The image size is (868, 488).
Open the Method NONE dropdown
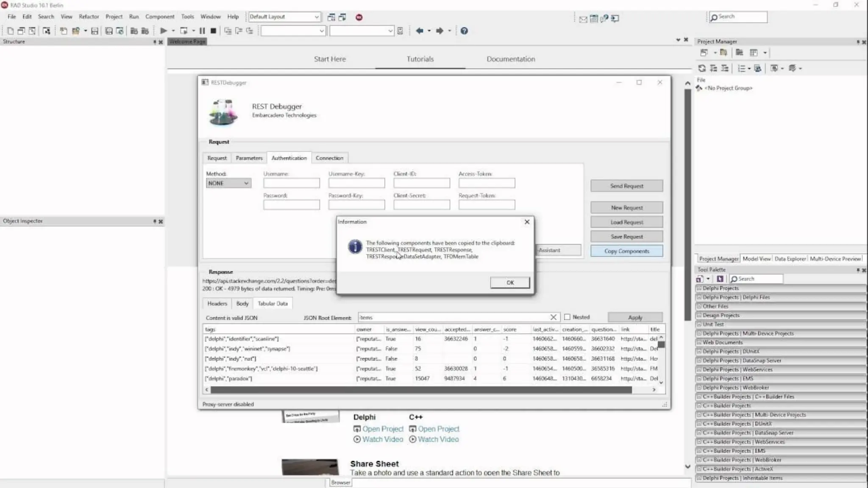(x=228, y=183)
